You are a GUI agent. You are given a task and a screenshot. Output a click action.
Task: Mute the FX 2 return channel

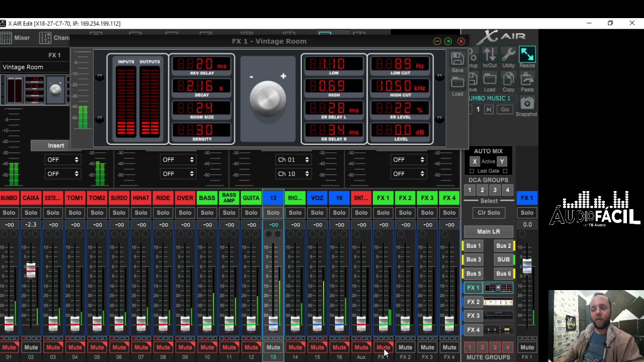click(405, 347)
